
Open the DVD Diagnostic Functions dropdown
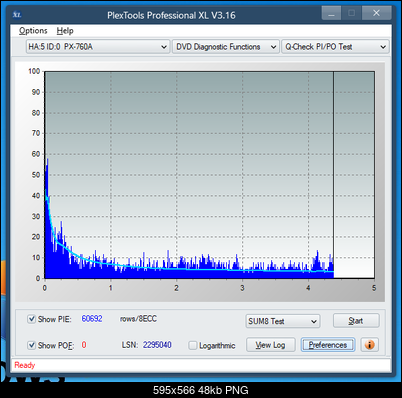tap(225, 47)
